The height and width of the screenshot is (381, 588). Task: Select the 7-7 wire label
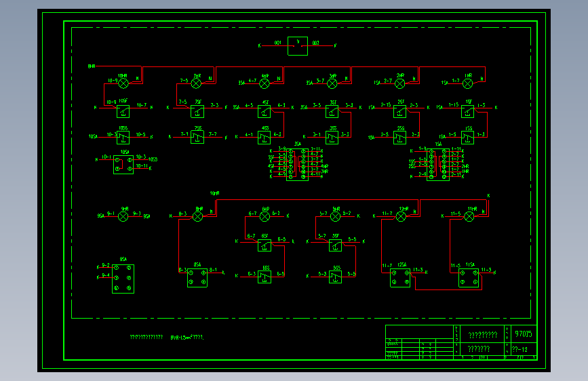(213, 134)
